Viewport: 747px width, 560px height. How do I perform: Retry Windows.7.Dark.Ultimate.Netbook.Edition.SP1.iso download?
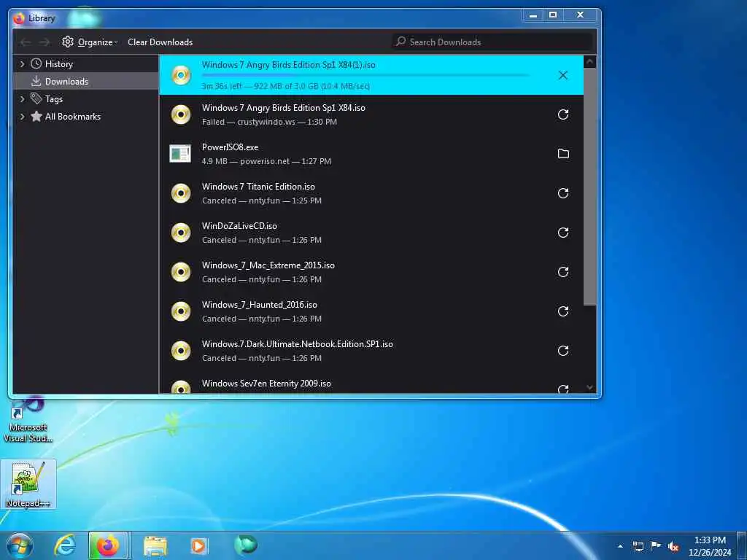(x=563, y=351)
